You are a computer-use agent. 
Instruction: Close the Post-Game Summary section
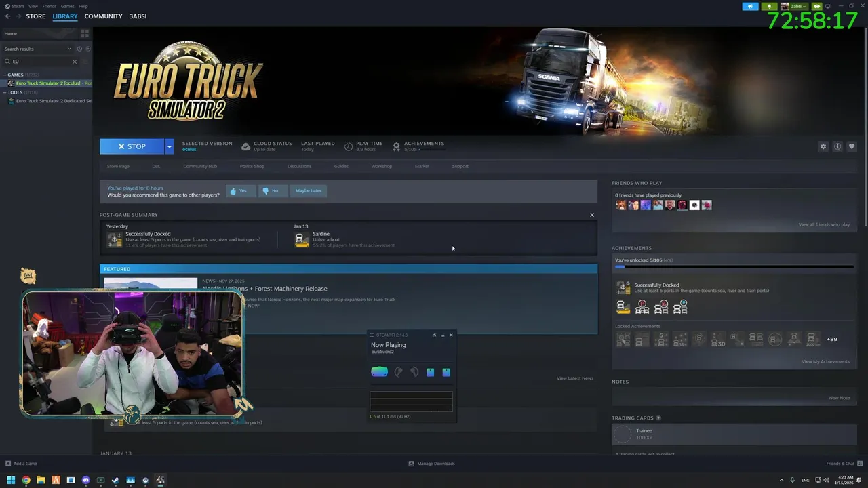coord(592,215)
